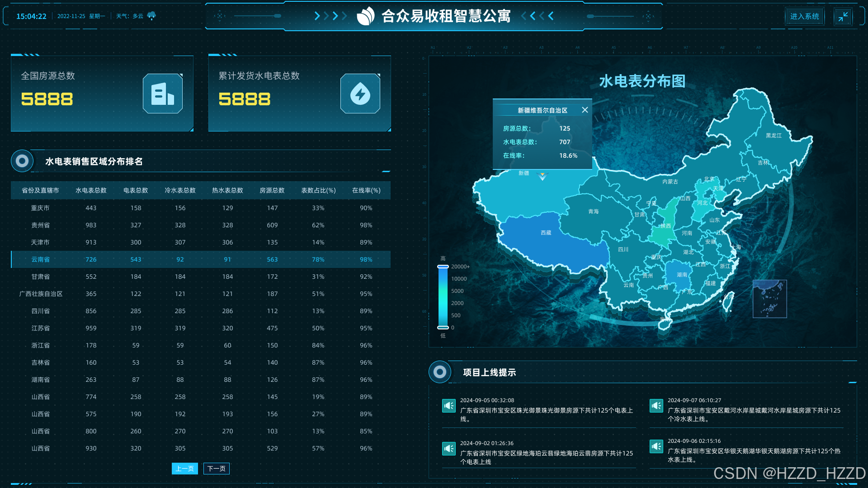The width and height of the screenshot is (868, 488).
Task: Click the South China Sea inset thumbnail
Action: 769,299
